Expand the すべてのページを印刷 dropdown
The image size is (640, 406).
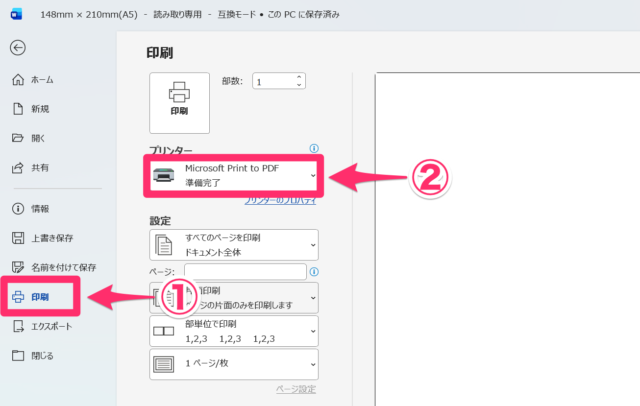(x=233, y=245)
